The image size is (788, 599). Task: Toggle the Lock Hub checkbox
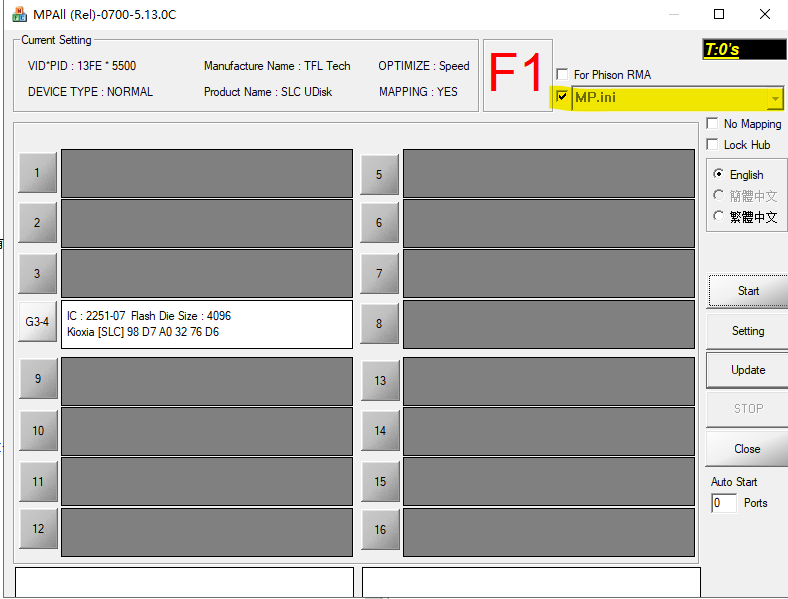click(712, 145)
